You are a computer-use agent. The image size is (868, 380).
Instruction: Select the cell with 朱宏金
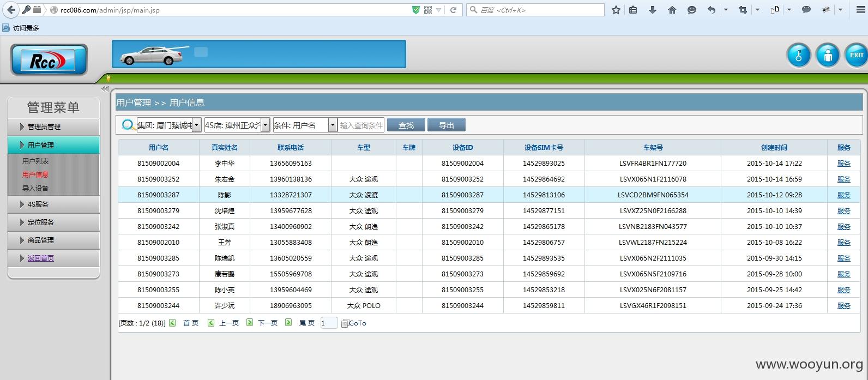click(x=225, y=179)
